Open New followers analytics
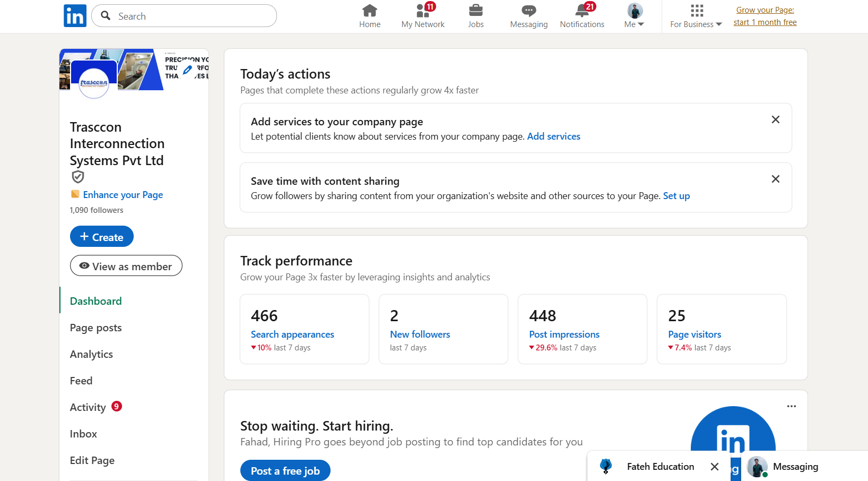The width and height of the screenshot is (868, 481). [x=420, y=334]
